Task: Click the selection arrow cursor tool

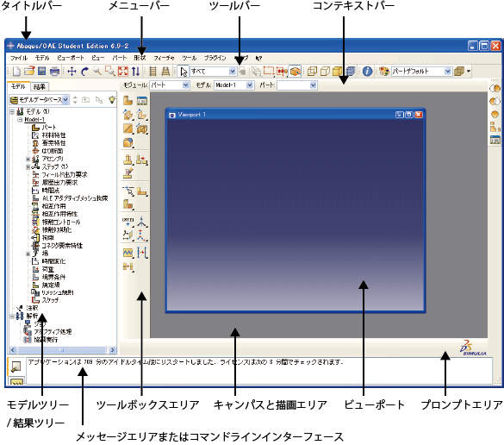Action: coord(184,72)
